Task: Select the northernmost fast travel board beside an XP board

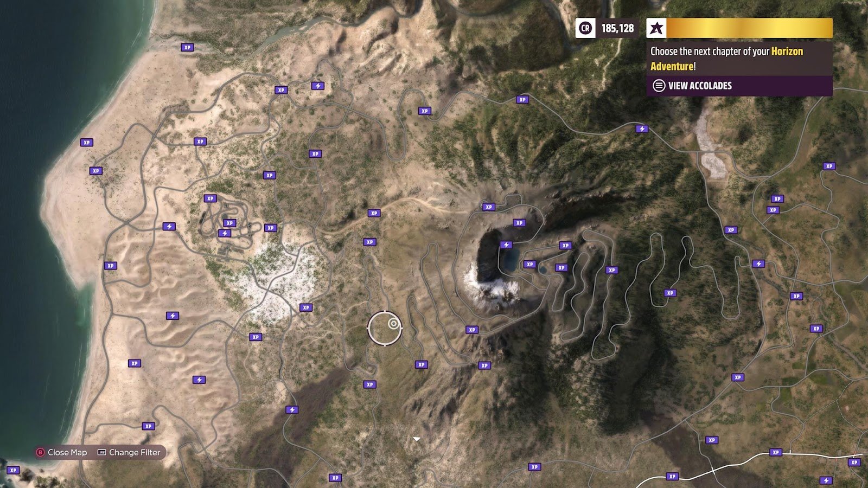Action: 318,86
